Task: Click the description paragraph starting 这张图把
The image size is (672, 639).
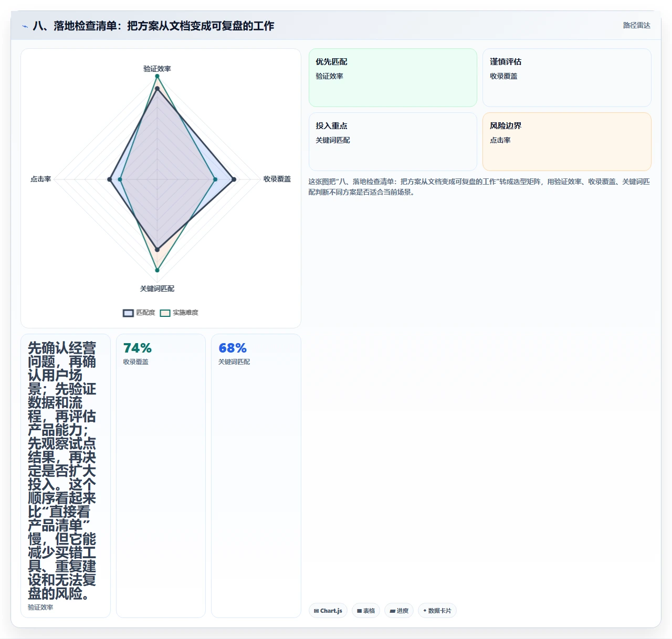Action: [479, 187]
